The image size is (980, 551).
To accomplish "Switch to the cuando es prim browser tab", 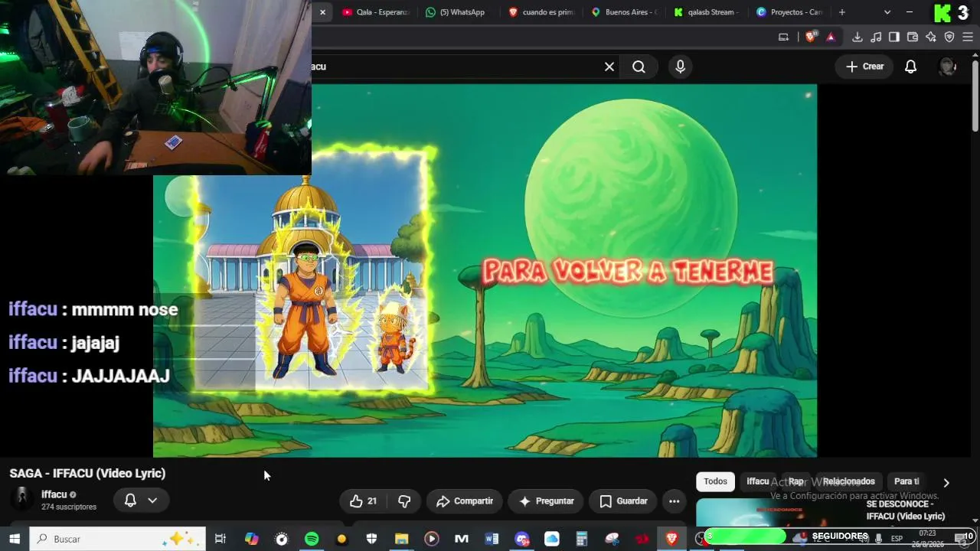I will pos(541,12).
